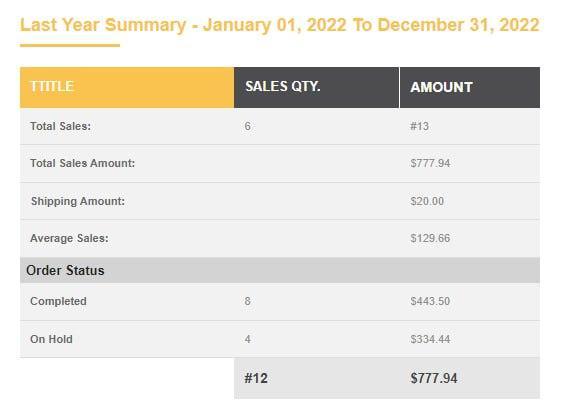Click the $777.94 Total Sales Amount value
This screenshot has width=564, height=419.
tap(430, 163)
